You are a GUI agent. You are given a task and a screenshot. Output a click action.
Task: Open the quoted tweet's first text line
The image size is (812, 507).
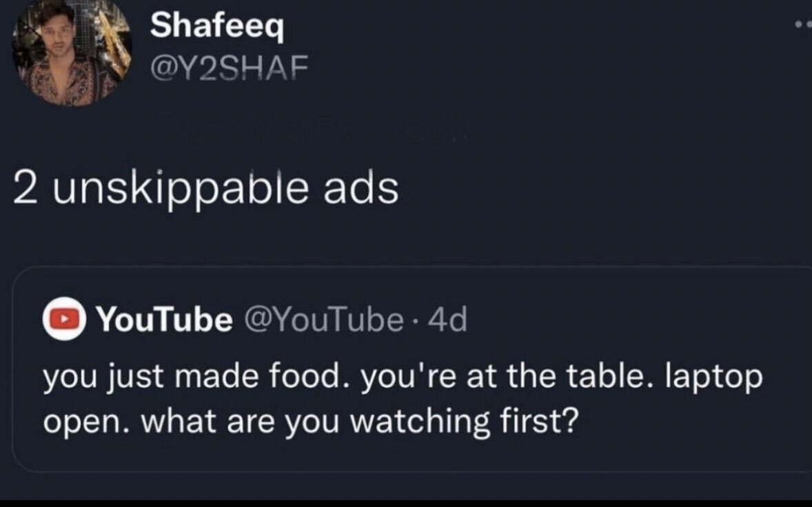pos(403,377)
